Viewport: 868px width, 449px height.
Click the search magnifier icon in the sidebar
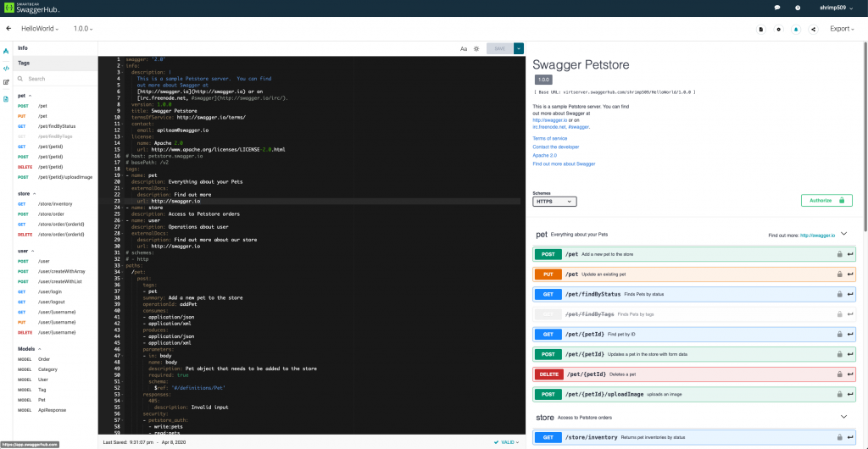(20, 79)
